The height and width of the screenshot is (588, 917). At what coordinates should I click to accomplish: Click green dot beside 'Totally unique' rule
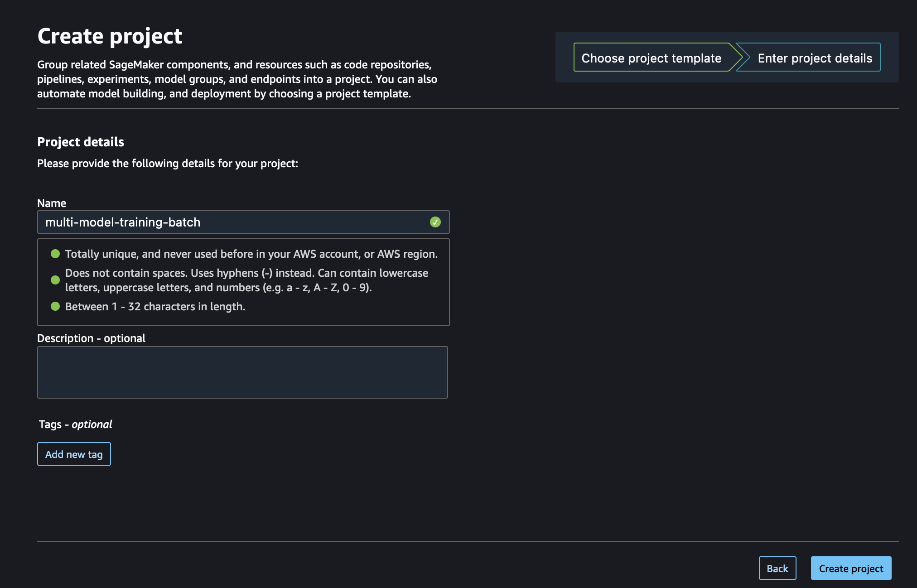coord(55,254)
